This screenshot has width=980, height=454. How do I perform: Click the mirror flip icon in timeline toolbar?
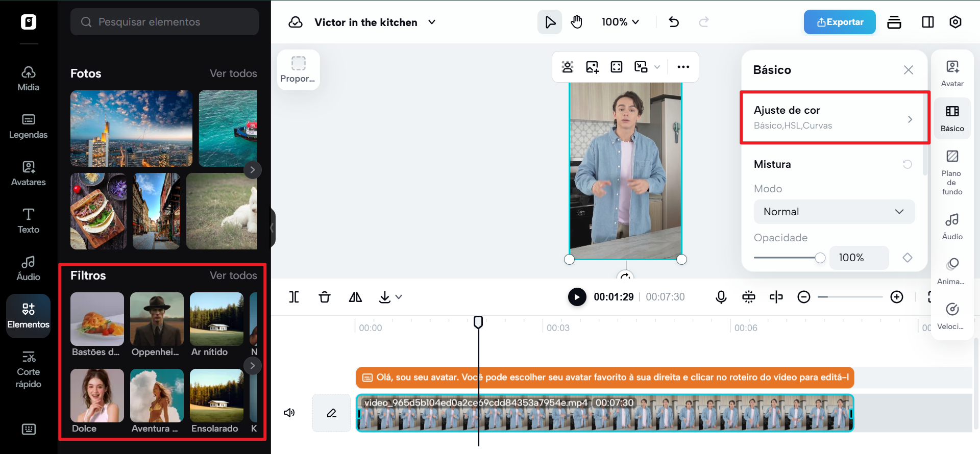click(355, 297)
